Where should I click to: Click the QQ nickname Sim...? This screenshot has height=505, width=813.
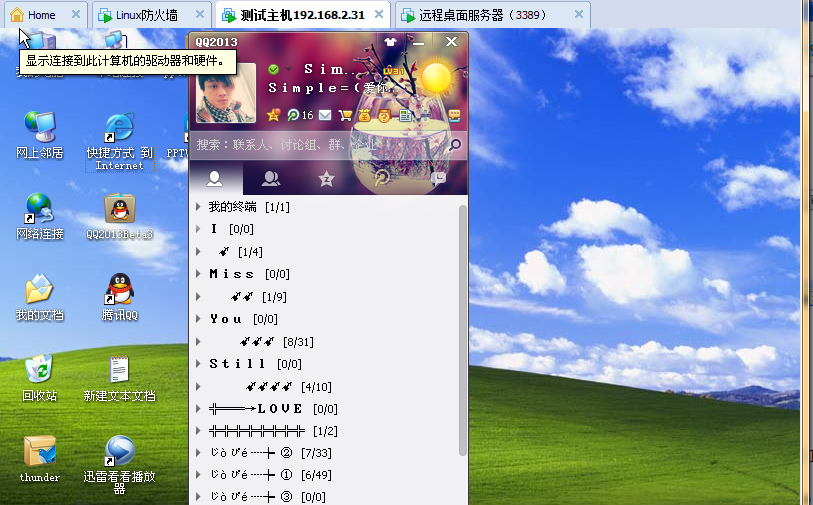330,69
